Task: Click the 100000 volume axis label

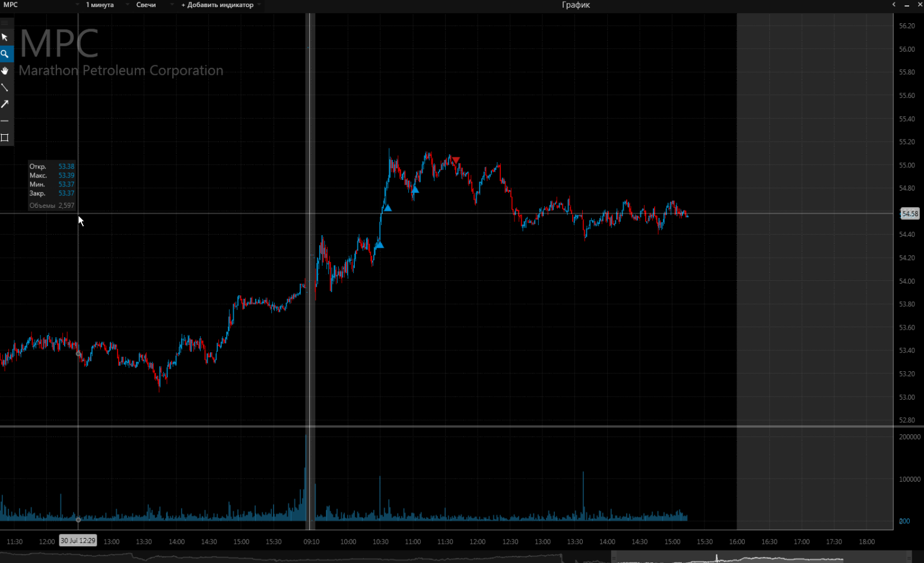Action: click(x=910, y=479)
